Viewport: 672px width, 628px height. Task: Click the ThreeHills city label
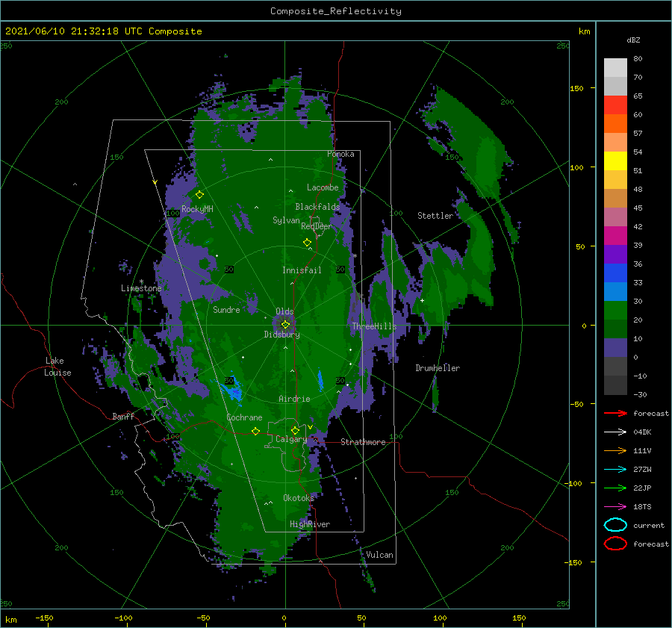point(374,326)
